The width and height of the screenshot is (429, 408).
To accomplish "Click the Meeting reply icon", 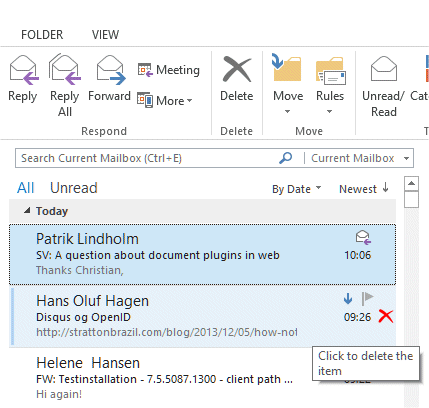I will click(x=145, y=70).
